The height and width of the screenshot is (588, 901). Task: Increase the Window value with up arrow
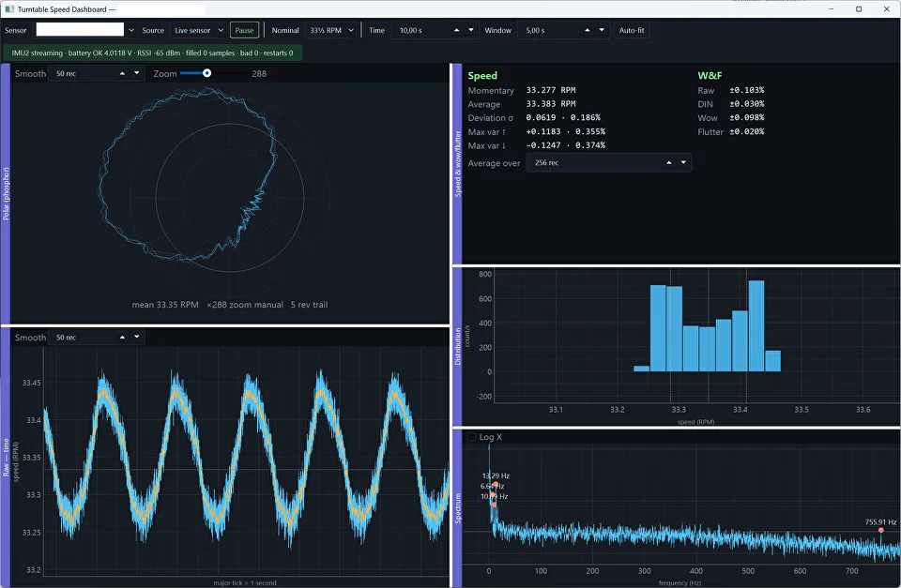click(x=587, y=30)
